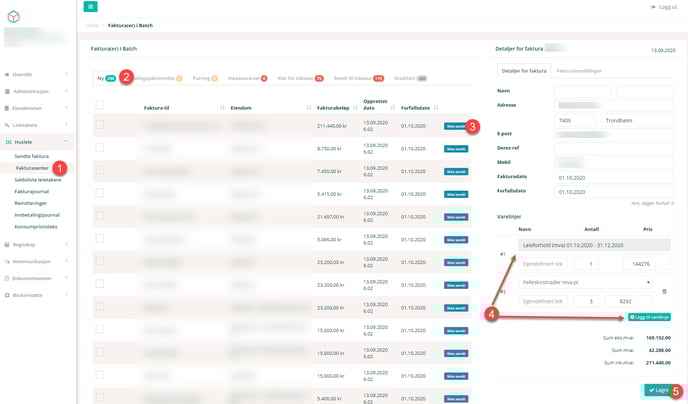This screenshot has width=688, height=404.
Task: Switch to the Fakturainnstillinger tab
Action: [x=579, y=71]
